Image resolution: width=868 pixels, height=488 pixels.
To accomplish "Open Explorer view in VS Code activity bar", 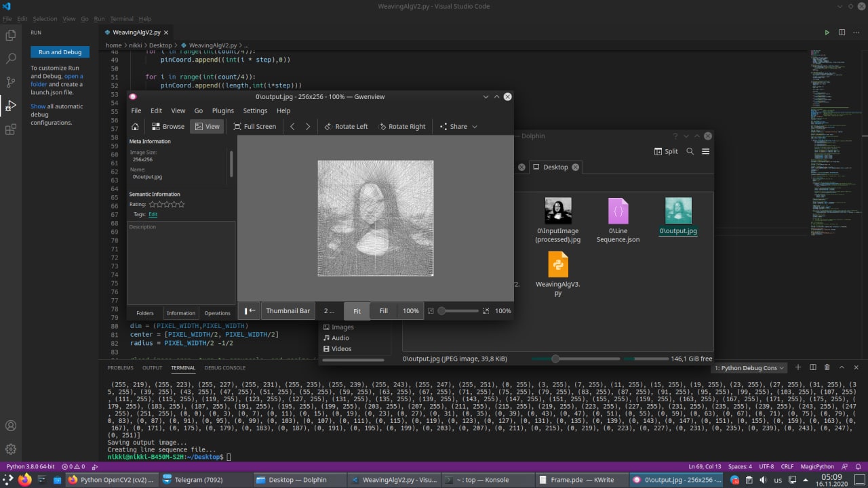I will pos(11,35).
